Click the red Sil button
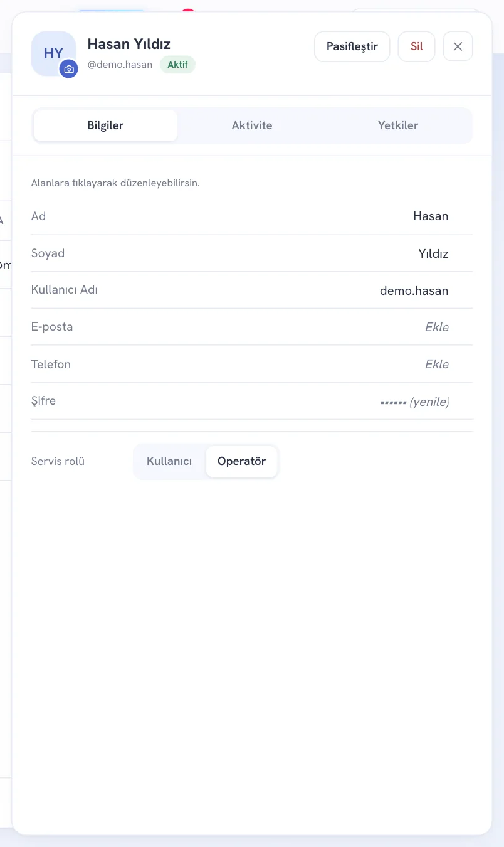 (x=417, y=46)
